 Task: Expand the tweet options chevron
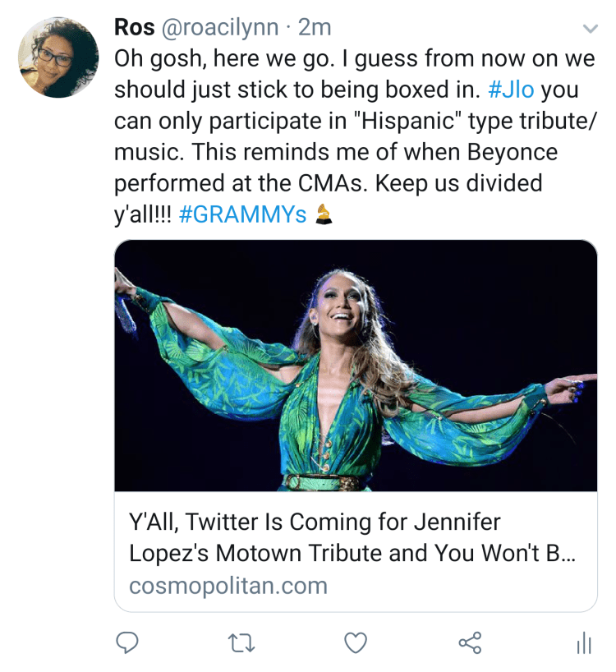tap(590, 29)
